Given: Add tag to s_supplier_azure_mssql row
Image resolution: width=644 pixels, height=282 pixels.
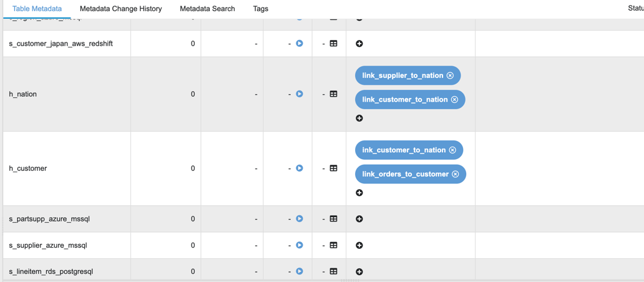Looking at the screenshot, I should [x=359, y=245].
